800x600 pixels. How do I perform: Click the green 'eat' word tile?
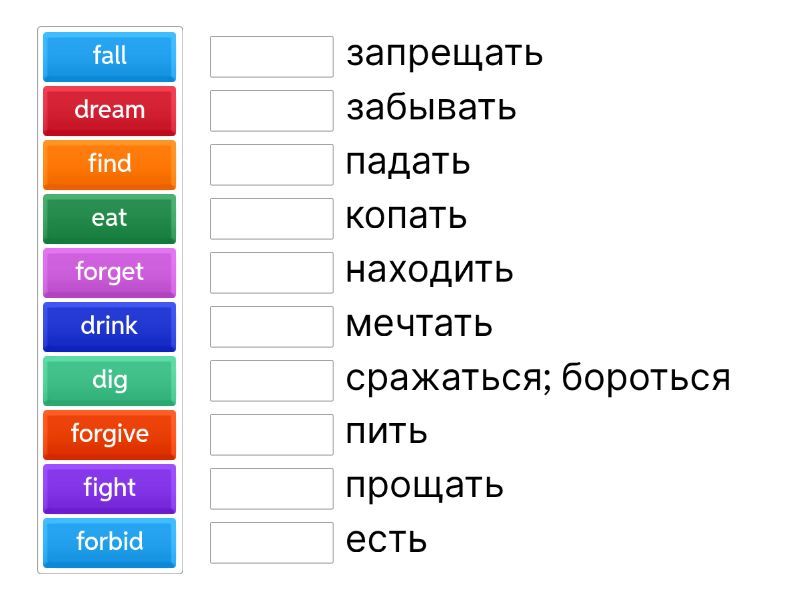tap(109, 218)
